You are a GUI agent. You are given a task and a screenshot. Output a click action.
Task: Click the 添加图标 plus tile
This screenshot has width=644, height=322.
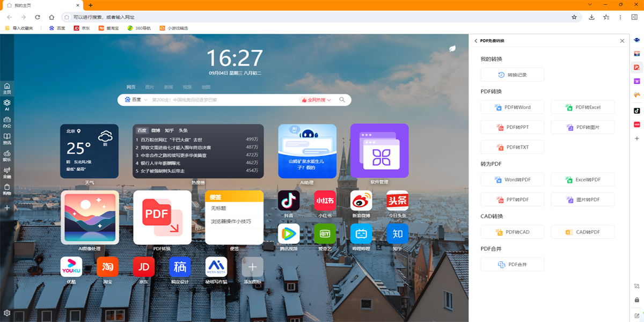tap(253, 267)
